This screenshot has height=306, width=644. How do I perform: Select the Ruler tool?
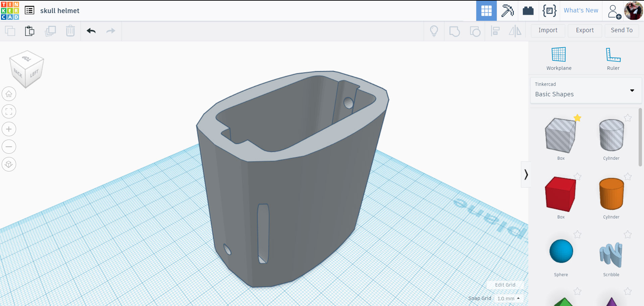pos(613,59)
